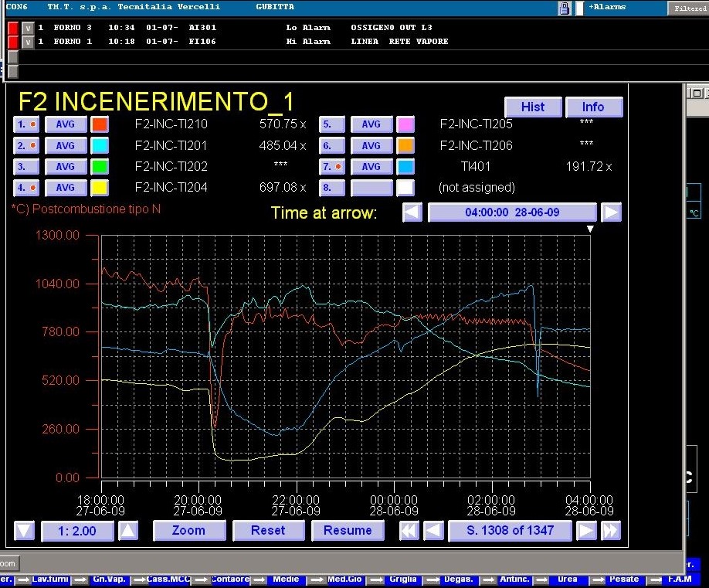Navigate to Med.Gio page
The width and height of the screenshot is (709, 588).
344,579
